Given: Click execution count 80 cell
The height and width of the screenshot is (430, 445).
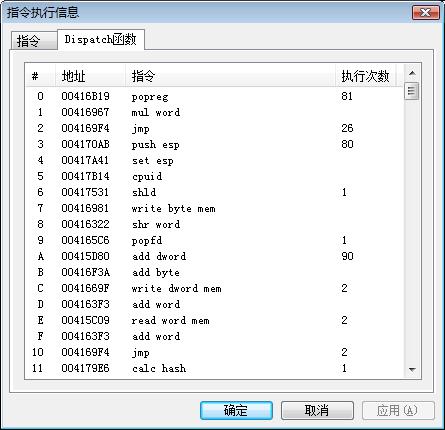Looking at the screenshot, I should point(347,144).
